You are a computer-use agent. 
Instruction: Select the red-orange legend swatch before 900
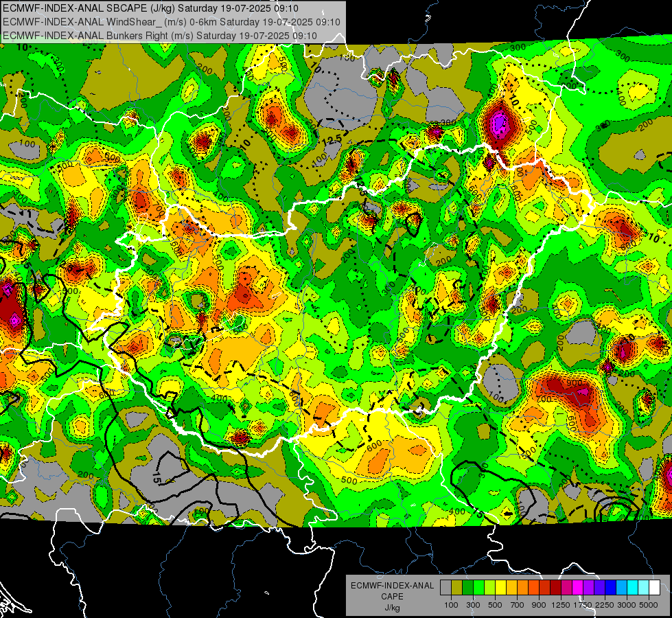[534, 588]
